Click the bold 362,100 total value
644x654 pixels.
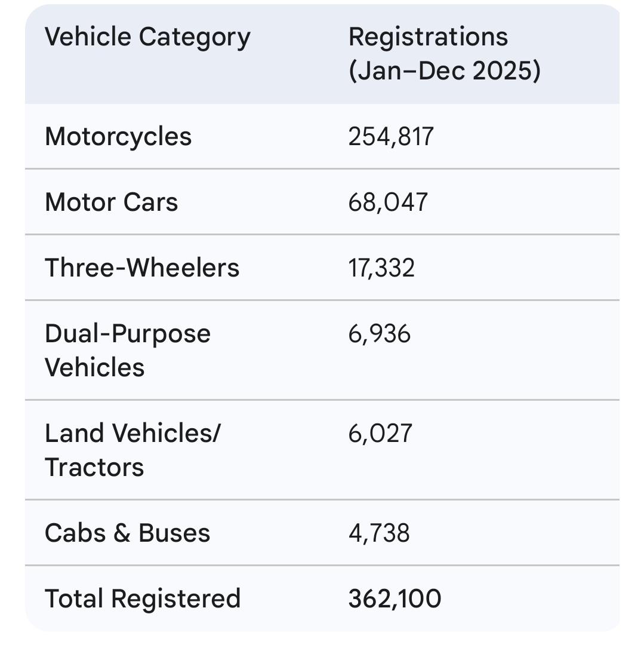point(395,598)
